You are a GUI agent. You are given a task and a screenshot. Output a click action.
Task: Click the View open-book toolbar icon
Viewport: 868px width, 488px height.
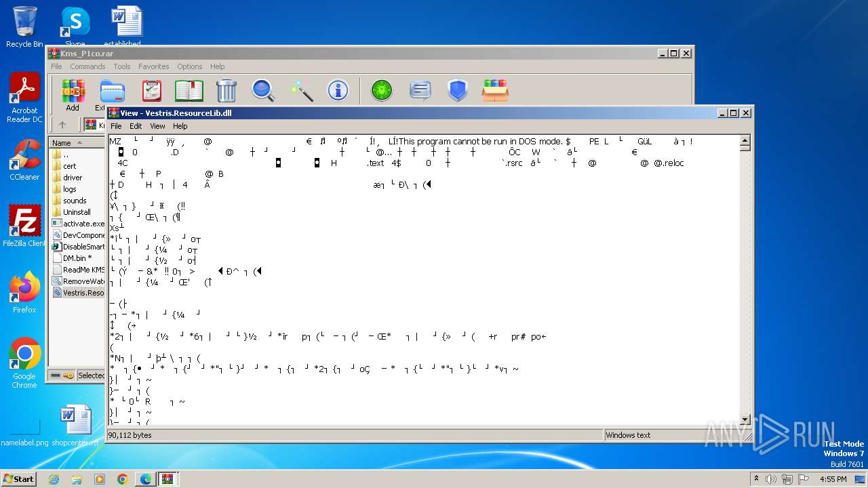click(x=189, y=90)
